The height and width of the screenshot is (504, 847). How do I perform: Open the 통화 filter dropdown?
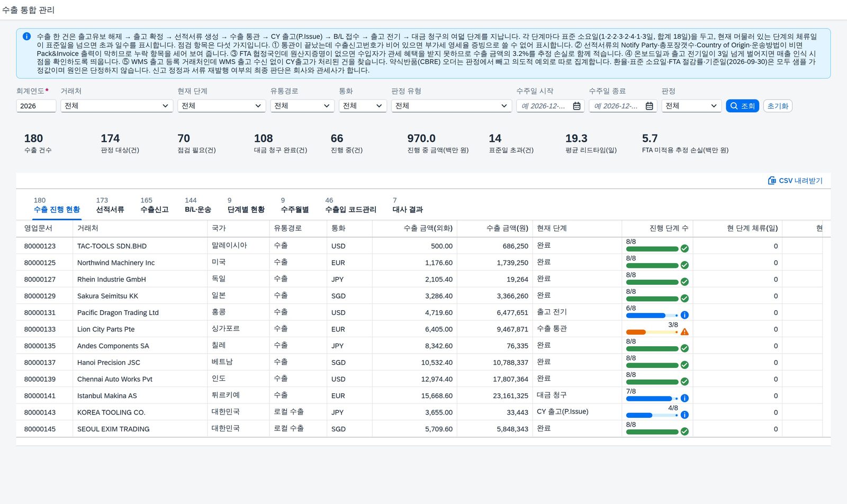pos(363,106)
